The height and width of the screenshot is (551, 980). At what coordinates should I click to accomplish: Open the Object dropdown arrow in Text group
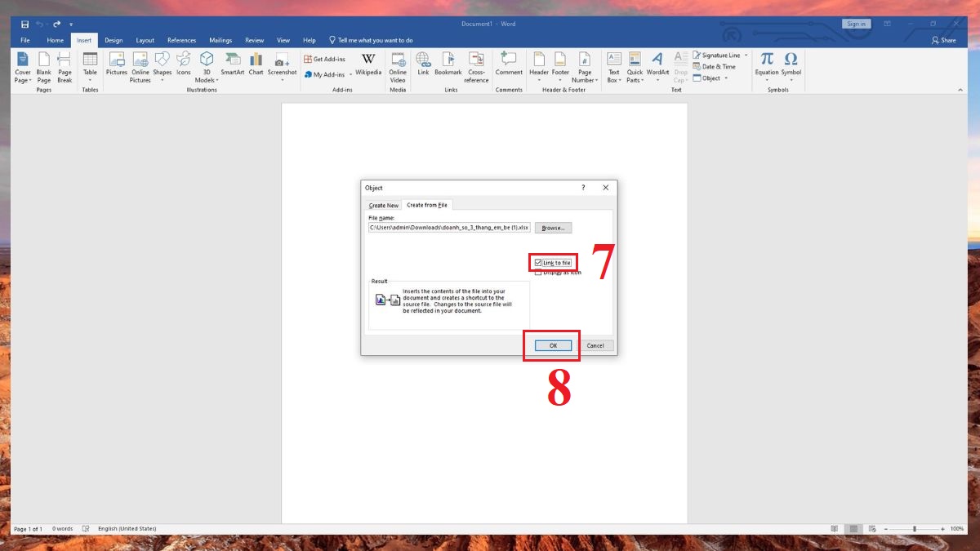pyautogui.click(x=727, y=78)
